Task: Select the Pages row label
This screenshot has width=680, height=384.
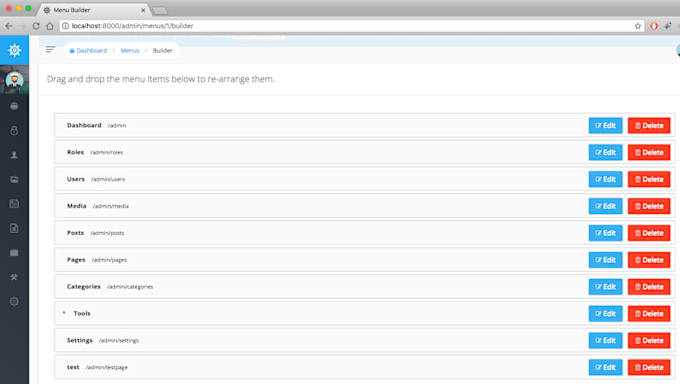Action: [76, 259]
